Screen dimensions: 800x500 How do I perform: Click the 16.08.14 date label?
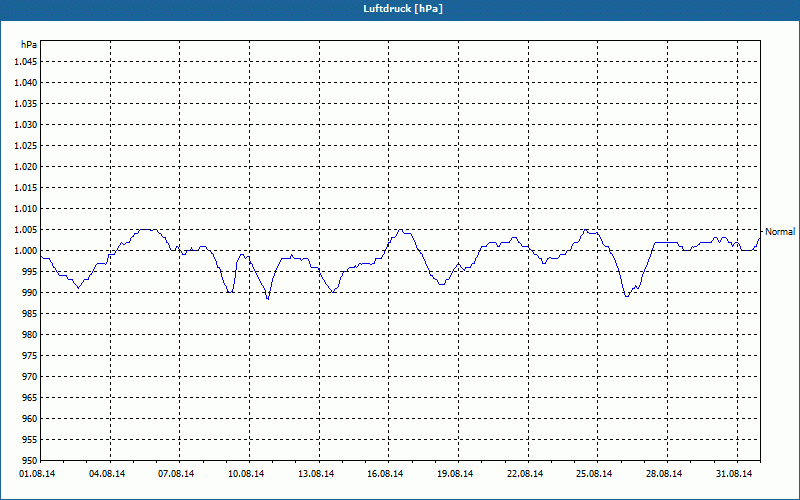385,474
